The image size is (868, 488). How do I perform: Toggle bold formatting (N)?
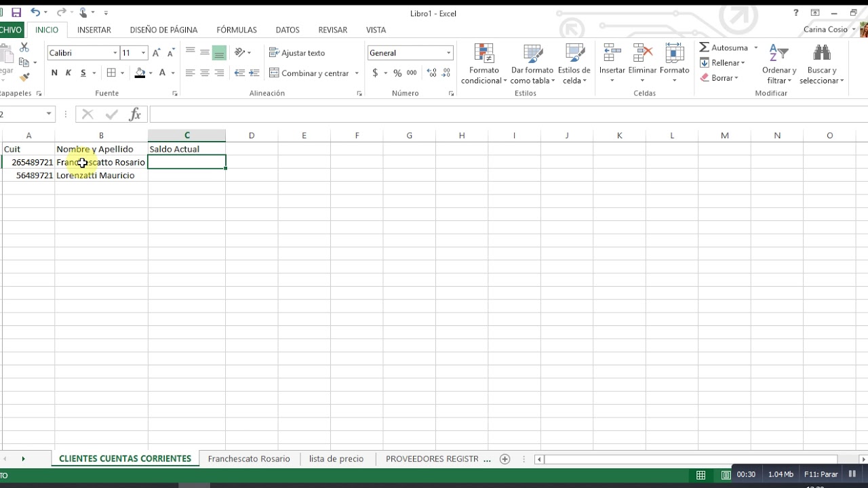click(54, 73)
